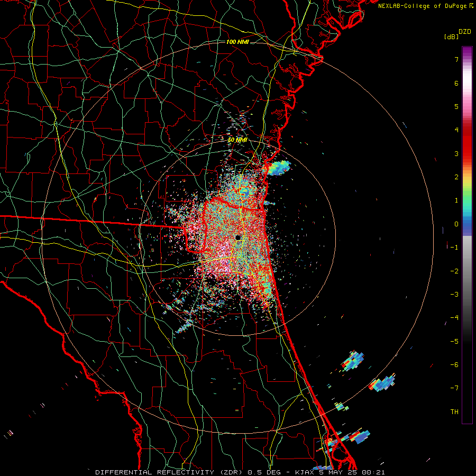The image size is (476, 476).
Task: Select the 1 value on the scale
Action: point(456,200)
